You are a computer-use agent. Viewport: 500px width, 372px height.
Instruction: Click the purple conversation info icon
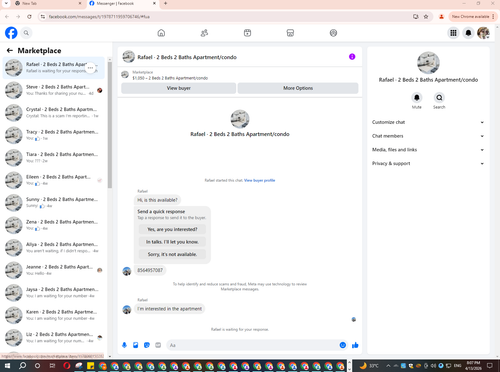pyautogui.click(x=352, y=57)
